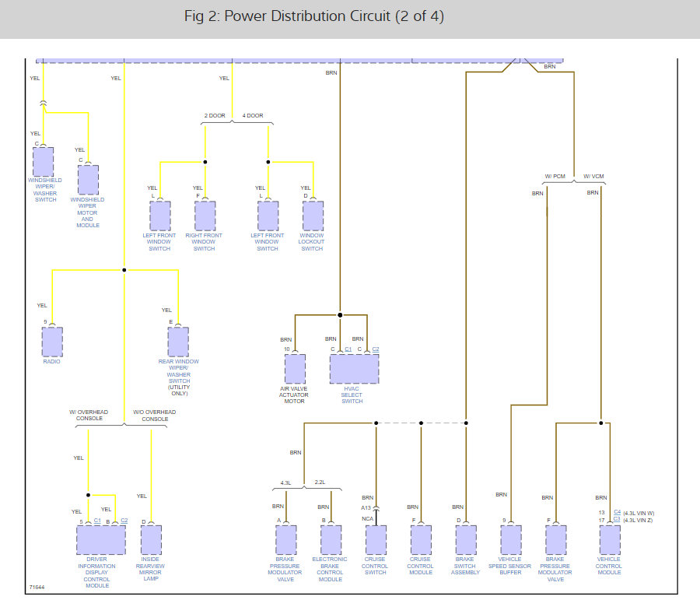The image size is (700, 607).
Task: Click the '(4.3L VIN W)' note text
Action: (639, 513)
